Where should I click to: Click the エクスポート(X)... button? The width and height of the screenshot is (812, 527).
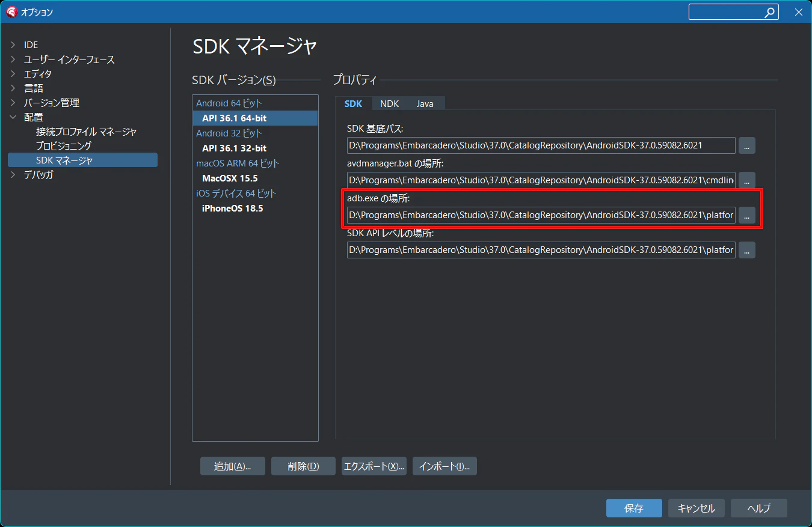374,466
